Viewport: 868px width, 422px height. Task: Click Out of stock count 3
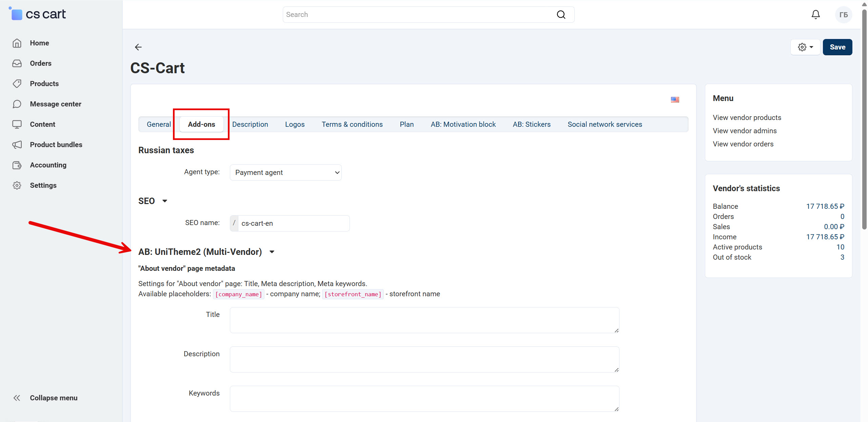(x=842, y=257)
